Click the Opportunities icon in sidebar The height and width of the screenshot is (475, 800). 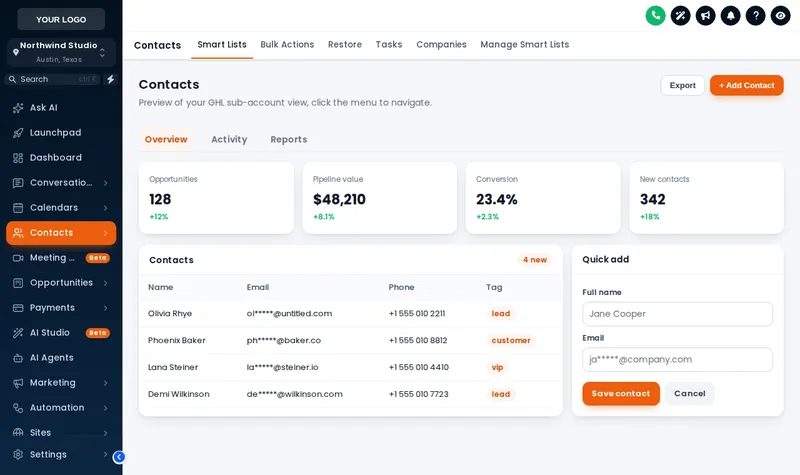click(18, 283)
